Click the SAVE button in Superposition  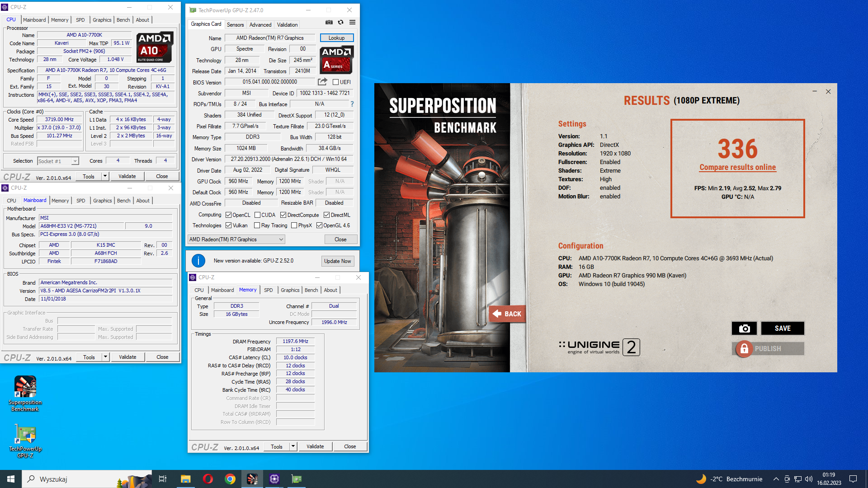click(783, 328)
